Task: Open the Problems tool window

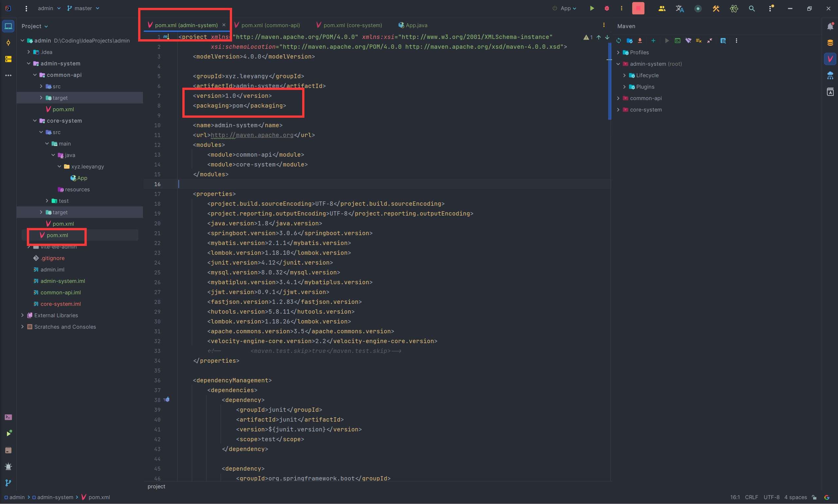Action: [9, 466]
